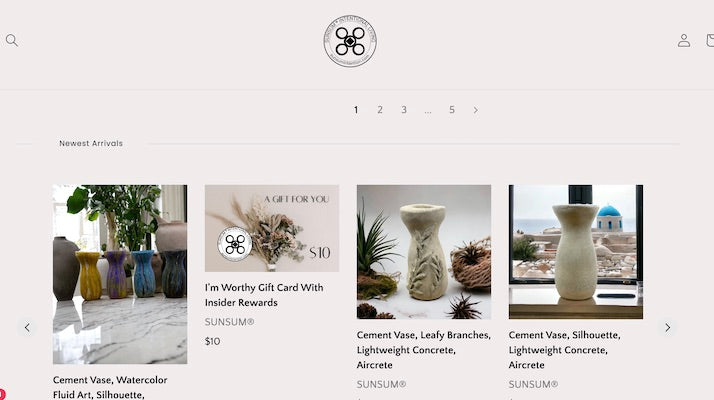
Task: Open the watercolor vases product image
Action: [120, 274]
